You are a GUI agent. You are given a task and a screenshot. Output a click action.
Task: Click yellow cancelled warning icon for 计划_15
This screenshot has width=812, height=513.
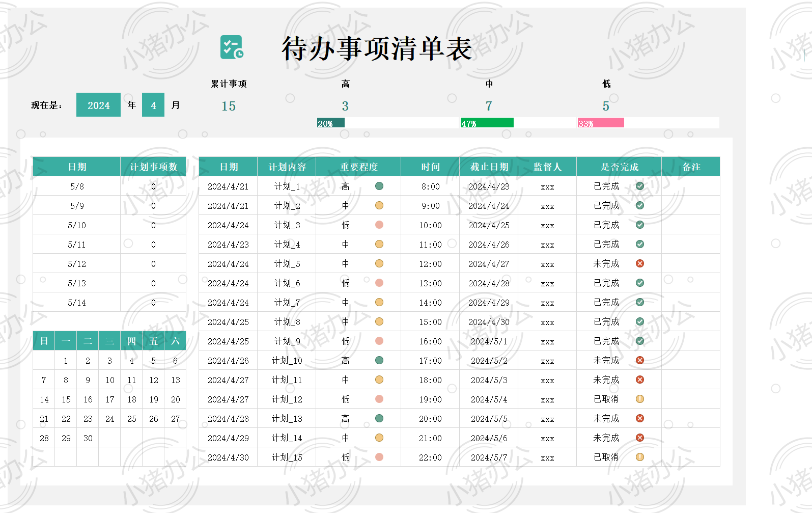pos(640,457)
